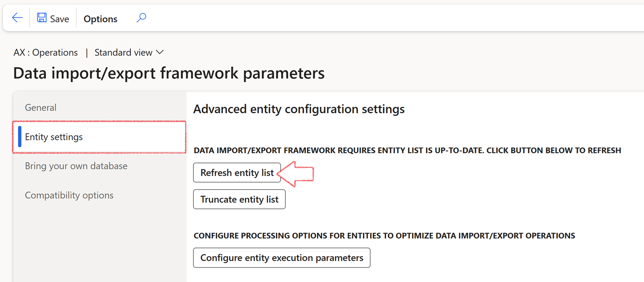The image size is (644, 282).
Task: Open the Standard view selector
Action: click(124, 53)
